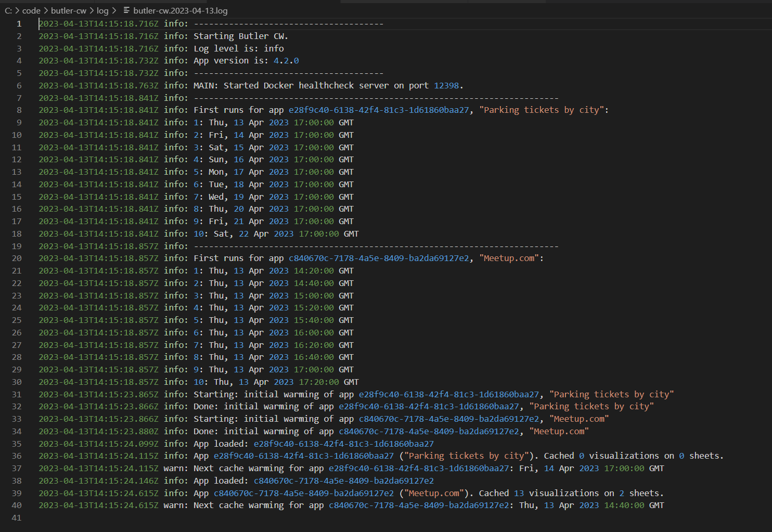Click the 16:20:00 run time

pos(314,345)
